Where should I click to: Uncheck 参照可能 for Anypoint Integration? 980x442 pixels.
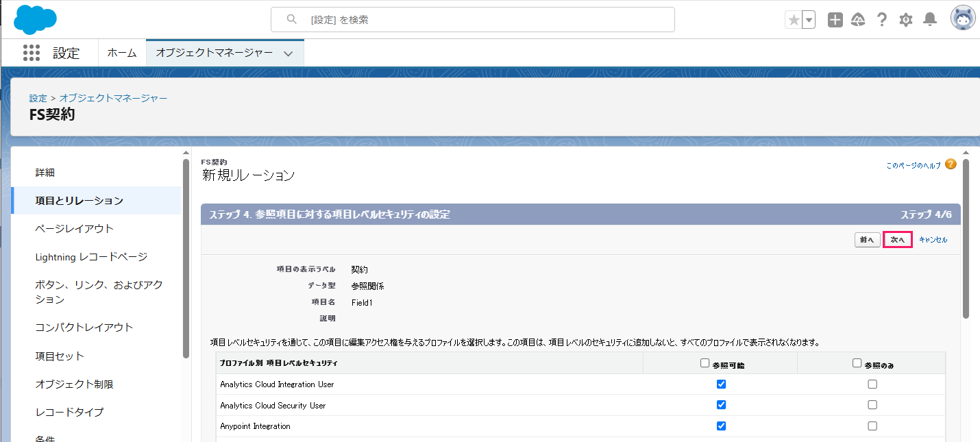point(721,426)
